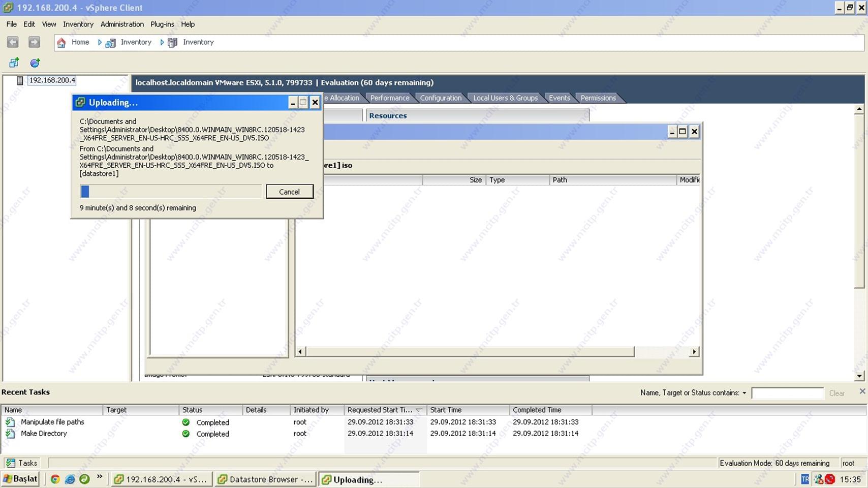Click the Home icon in breadcrumb
Viewport: 868px width, 488px height.
click(x=61, y=43)
